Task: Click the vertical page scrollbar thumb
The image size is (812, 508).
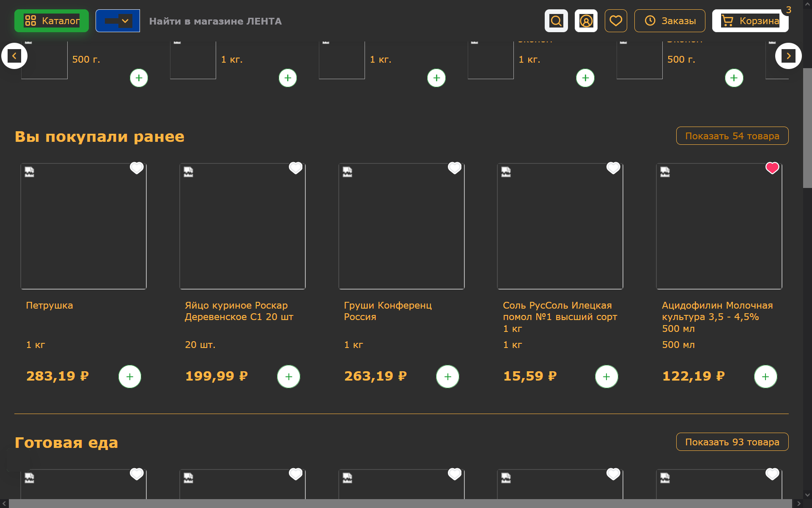Action: (807, 127)
